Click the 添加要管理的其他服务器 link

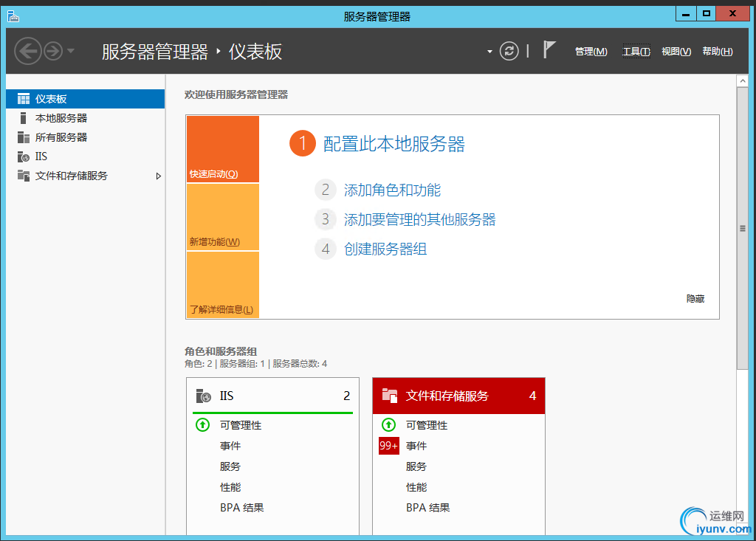click(419, 219)
